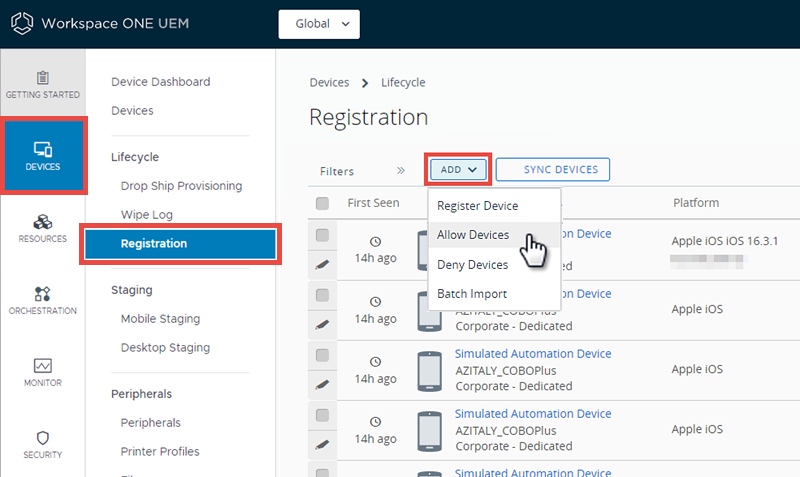Click the clock icon in the first row

click(376, 241)
